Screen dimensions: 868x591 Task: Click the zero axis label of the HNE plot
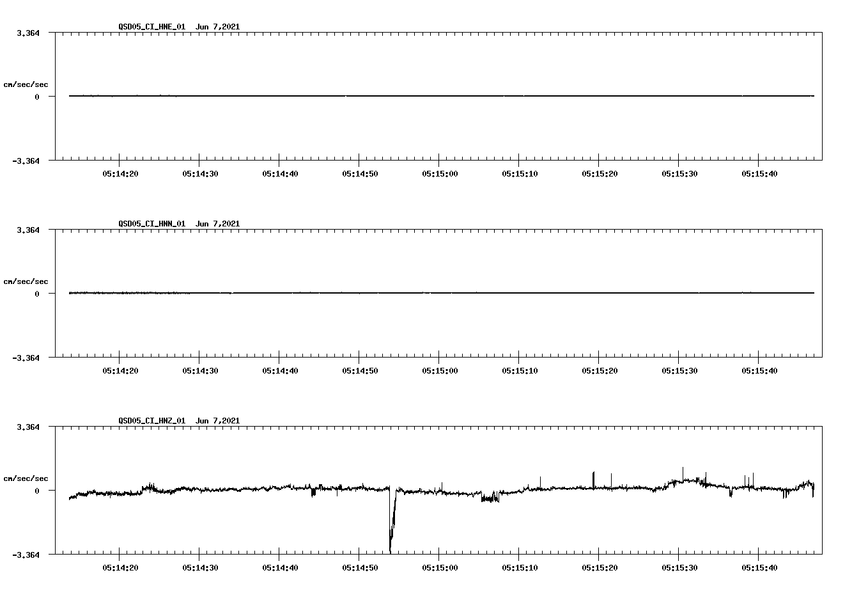(x=37, y=97)
